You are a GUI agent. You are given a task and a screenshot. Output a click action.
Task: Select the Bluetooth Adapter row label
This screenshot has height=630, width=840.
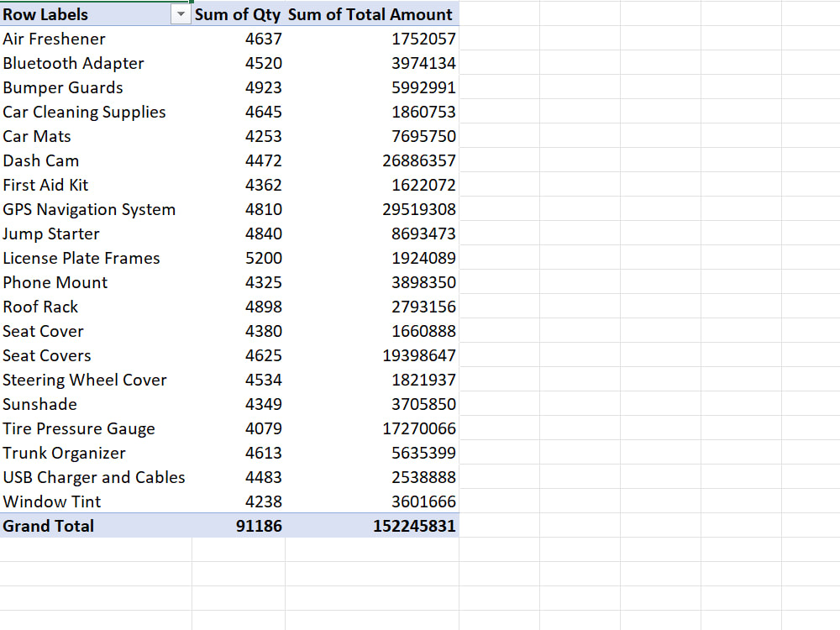73,63
